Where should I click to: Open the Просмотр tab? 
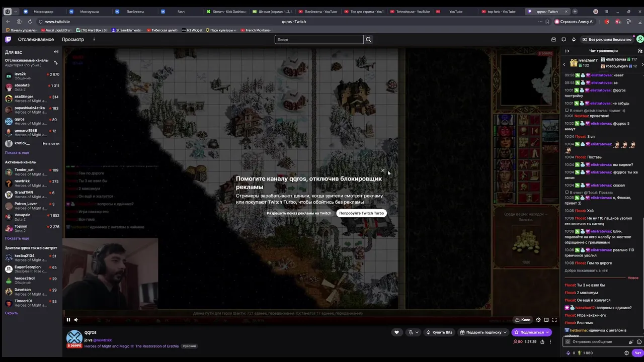point(73,39)
